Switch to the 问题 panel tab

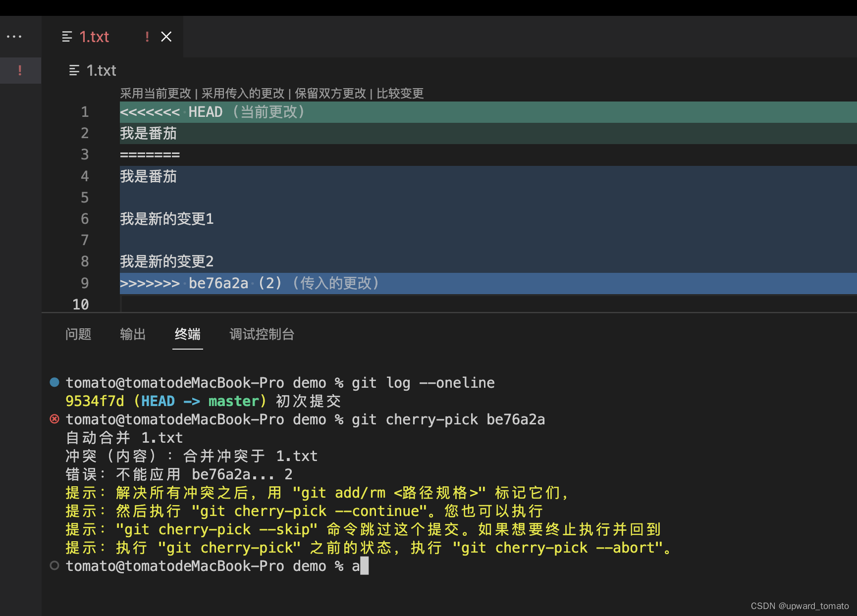coord(78,334)
